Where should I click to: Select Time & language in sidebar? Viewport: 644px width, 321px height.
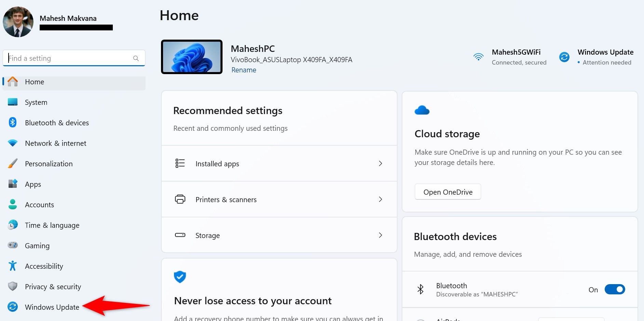pyautogui.click(x=74, y=225)
